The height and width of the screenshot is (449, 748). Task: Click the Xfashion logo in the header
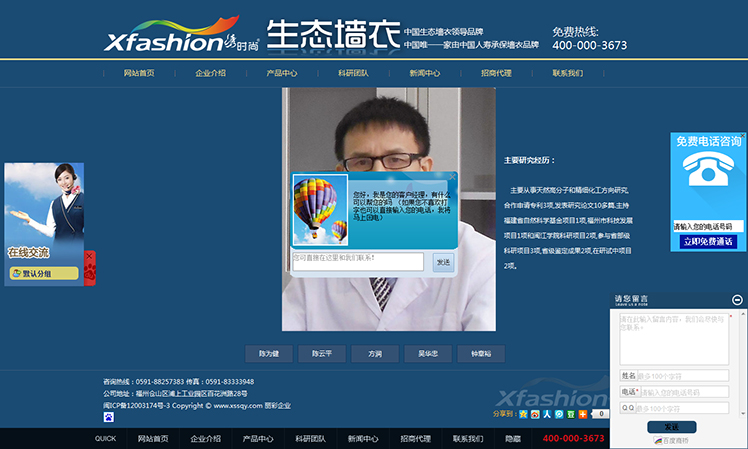pos(181,34)
